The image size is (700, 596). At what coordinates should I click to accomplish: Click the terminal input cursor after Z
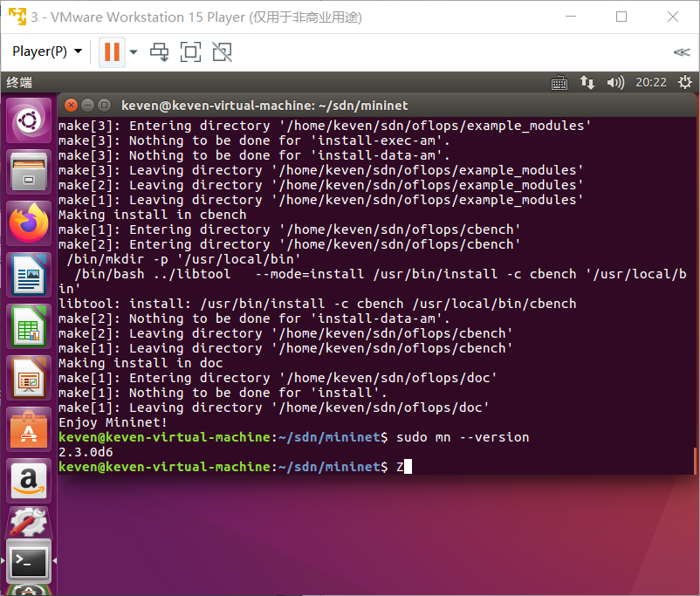coord(408,467)
